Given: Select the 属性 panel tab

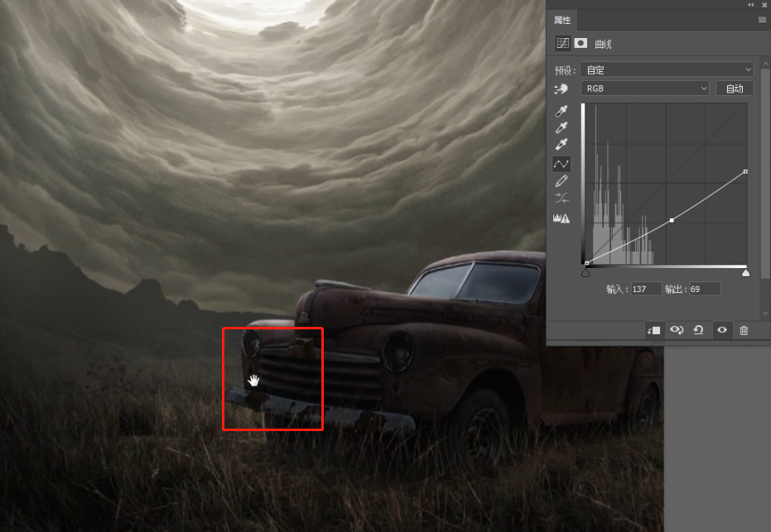Looking at the screenshot, I should [562, 20].
